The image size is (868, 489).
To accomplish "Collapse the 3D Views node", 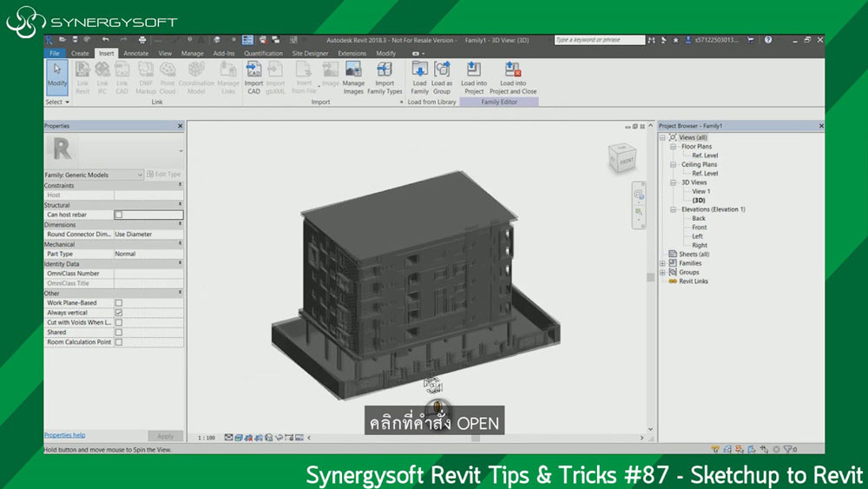I will coord(674,182).
